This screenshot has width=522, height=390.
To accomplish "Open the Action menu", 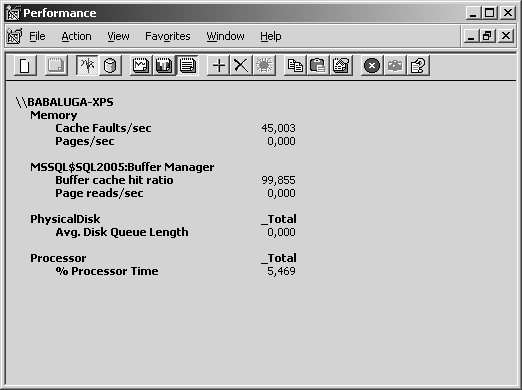I will (76, 36).
